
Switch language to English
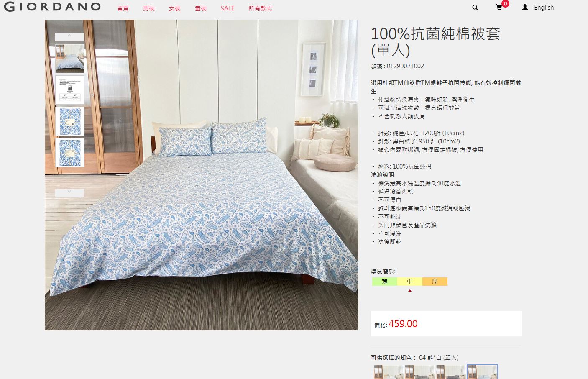(x=544, y=8)
